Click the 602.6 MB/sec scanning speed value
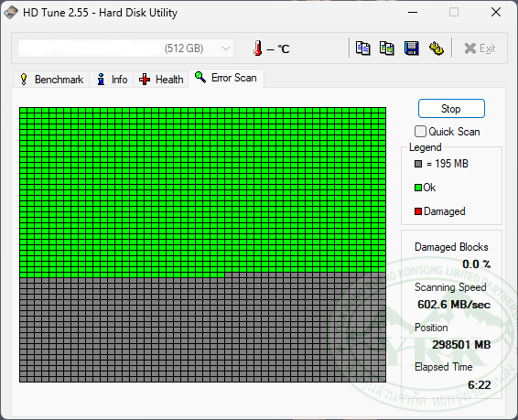This screenshot has height=420, width=518. click(x=454, y=305)
